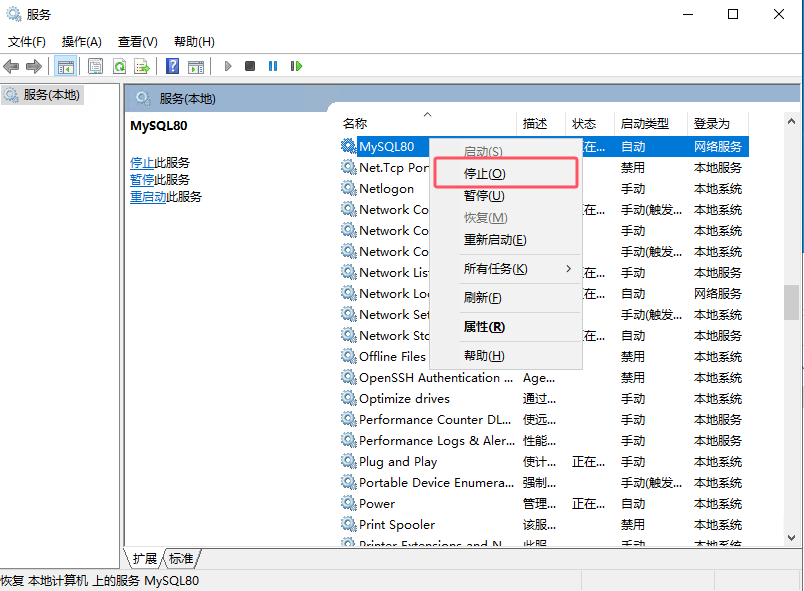Click the gear icon beside Print Spooler
Screen dimensions: 804x591
(348, 524)
